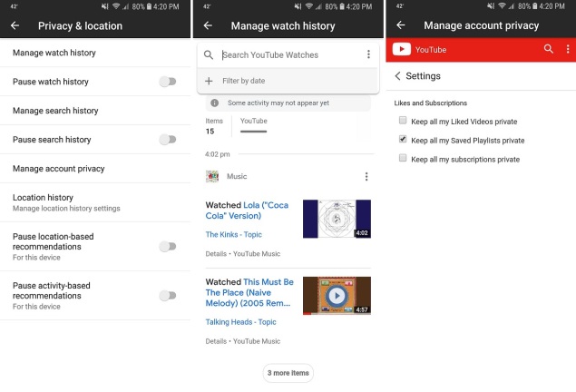The image size is (576, 392).
Task: Uncheck Keep all my Saved Playlists private
Action: tap(403, 139)
